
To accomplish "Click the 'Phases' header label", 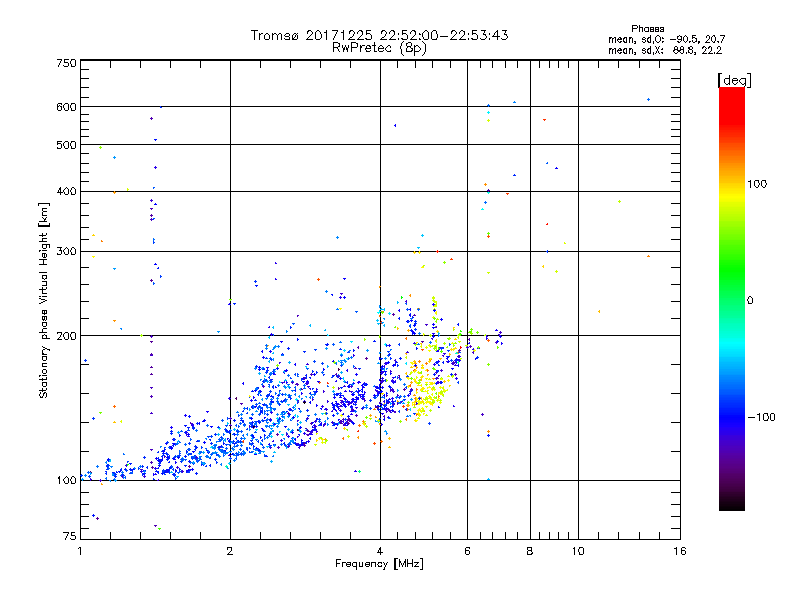I will (647, 29).
